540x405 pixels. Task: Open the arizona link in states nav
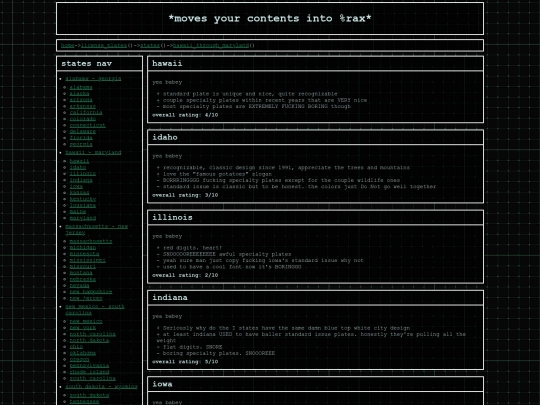(81, 100)
